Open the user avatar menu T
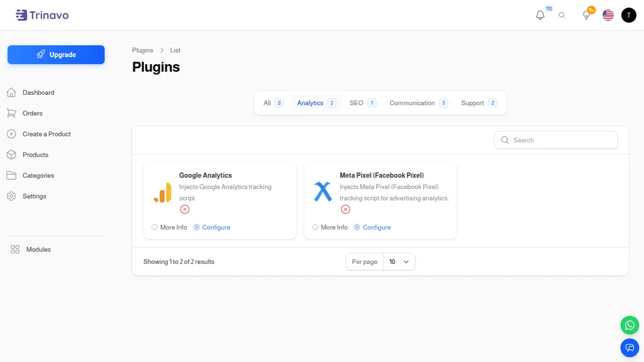Image resolution: width=644 pixels, height=362 pixels. (629, 15)
